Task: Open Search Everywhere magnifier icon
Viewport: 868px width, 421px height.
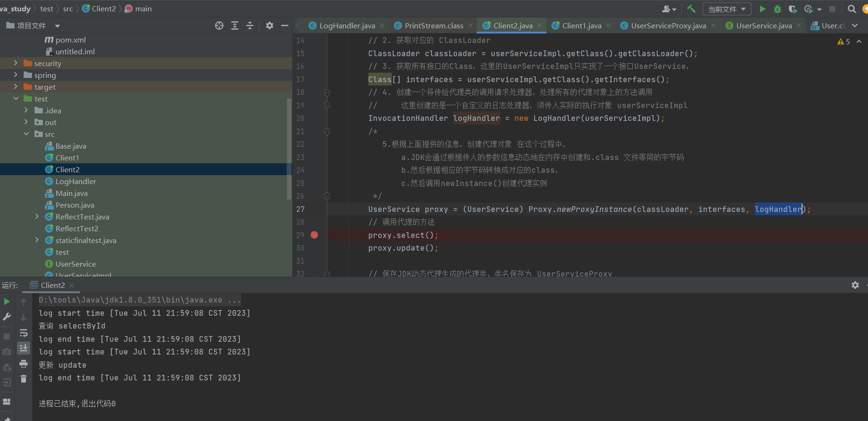Action: coord(852,8)
